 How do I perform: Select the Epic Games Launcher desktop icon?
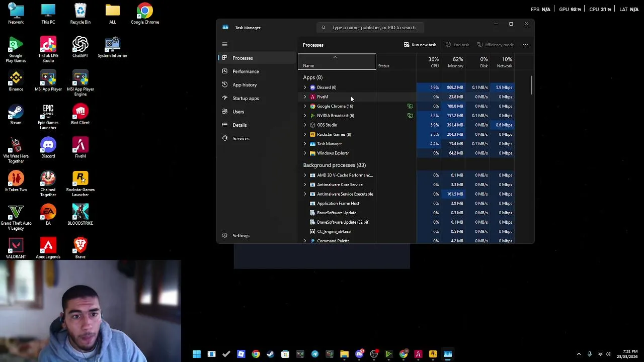coord(48,117)
